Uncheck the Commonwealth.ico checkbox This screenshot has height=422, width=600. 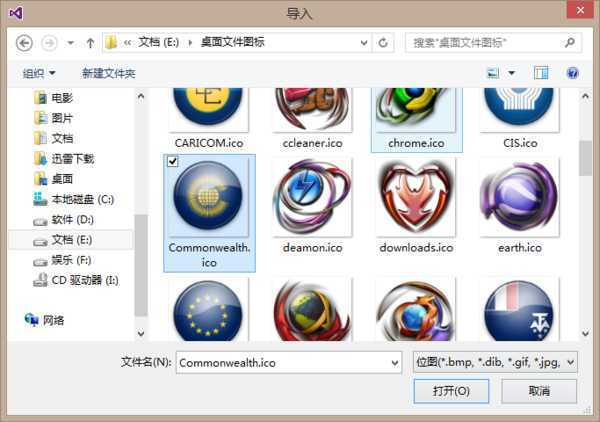point(173,161)
